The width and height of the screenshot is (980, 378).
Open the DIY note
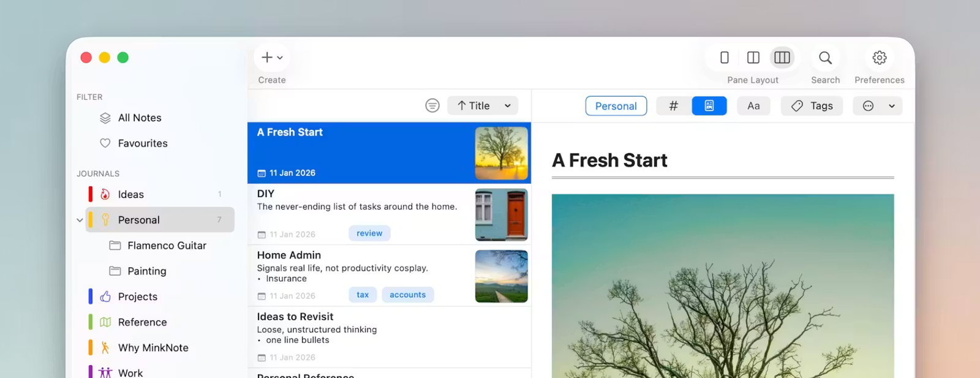click(x=390, y=214)
